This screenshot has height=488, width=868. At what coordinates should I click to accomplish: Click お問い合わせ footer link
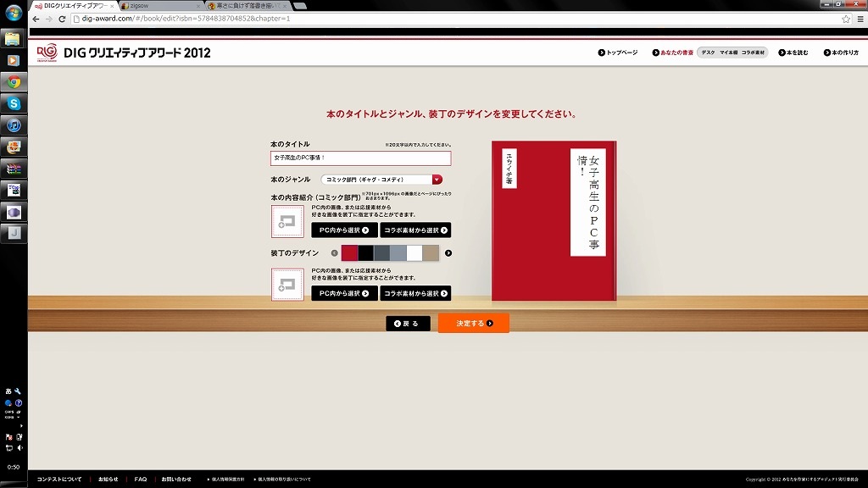pyautogui.click(x=176, y=480)
